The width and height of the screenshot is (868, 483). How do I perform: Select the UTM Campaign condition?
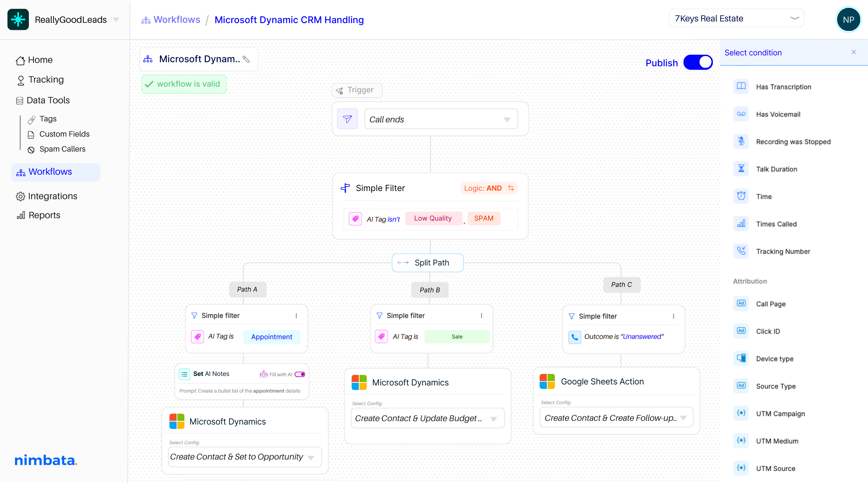click(x=780, y=414)
